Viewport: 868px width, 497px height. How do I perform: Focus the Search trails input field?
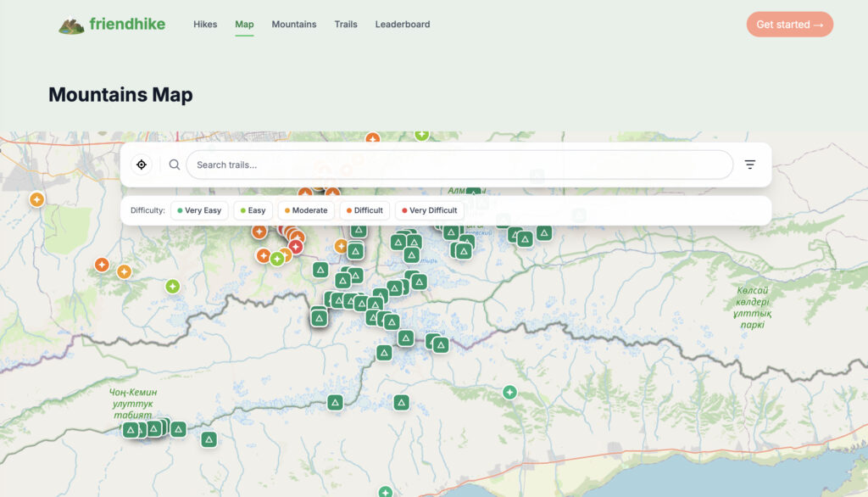pos(459,165)
